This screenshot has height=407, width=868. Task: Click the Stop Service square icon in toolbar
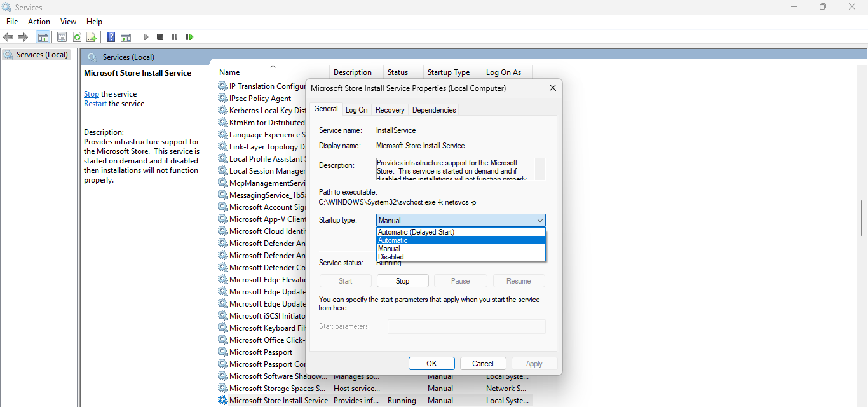[160, 37]
